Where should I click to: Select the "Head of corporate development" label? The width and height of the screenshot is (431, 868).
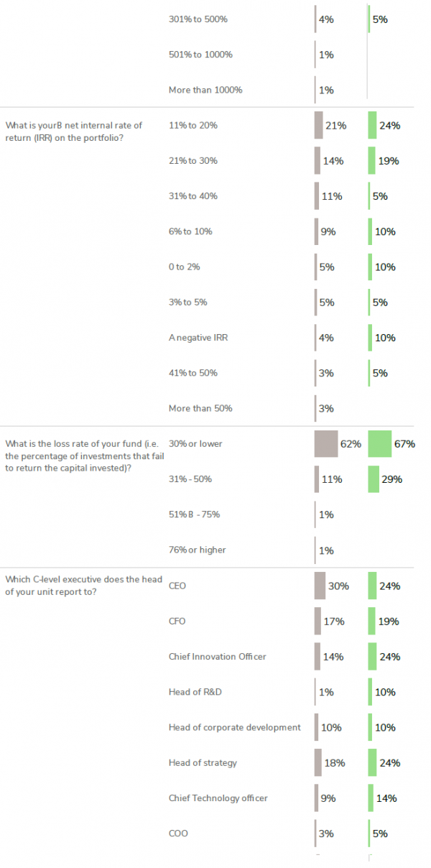pos(234,727)
